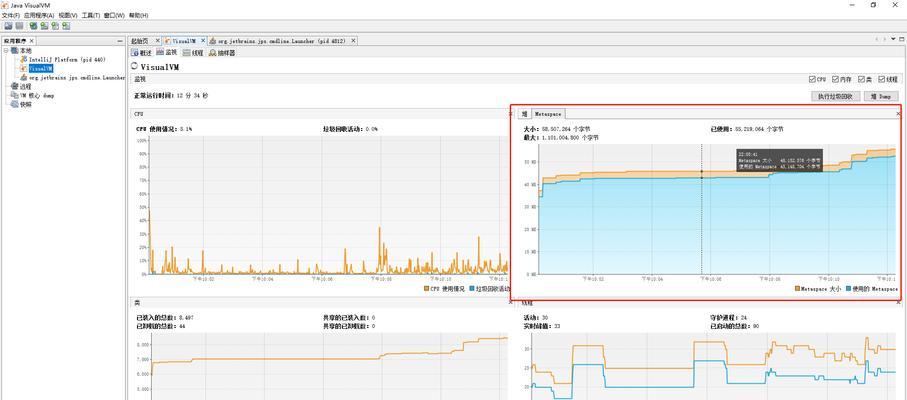This screenshot has height=400, width=907.
Task: Uncheck the 类 classes checkbox
Action: tap(861, 79)
